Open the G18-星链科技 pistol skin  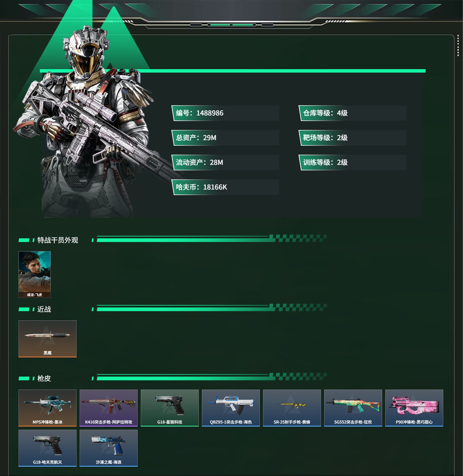170,408
